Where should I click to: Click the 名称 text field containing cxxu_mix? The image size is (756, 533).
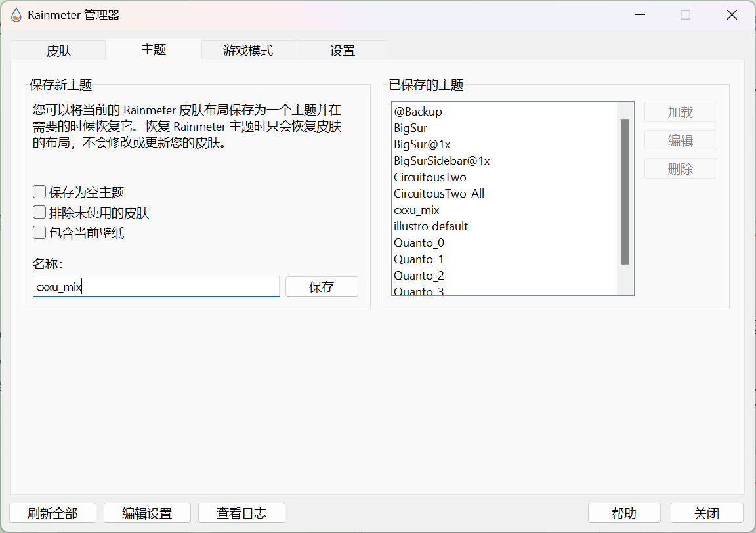pos(156,286)
